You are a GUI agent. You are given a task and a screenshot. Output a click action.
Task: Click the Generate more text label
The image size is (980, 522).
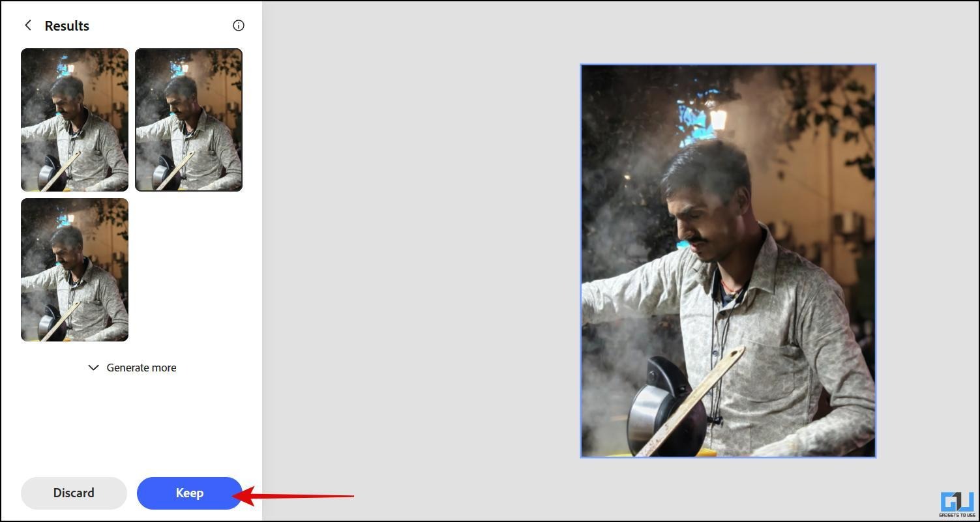tap(141, 368)
